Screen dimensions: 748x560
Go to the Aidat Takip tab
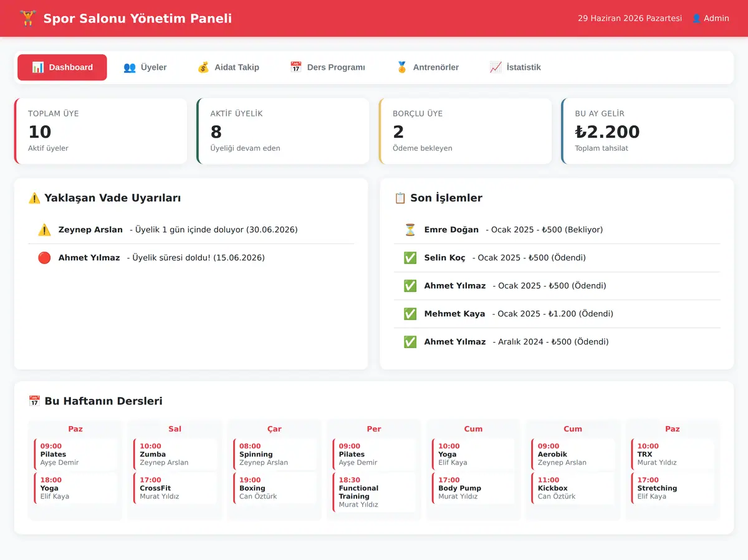pyautogui.click(x=228, y=67)
